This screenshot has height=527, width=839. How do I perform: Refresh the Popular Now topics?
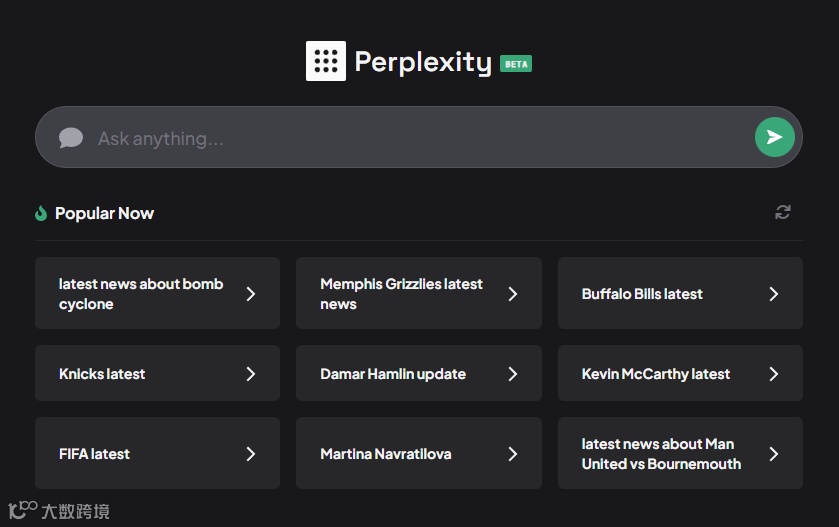(x=783, y=212)
